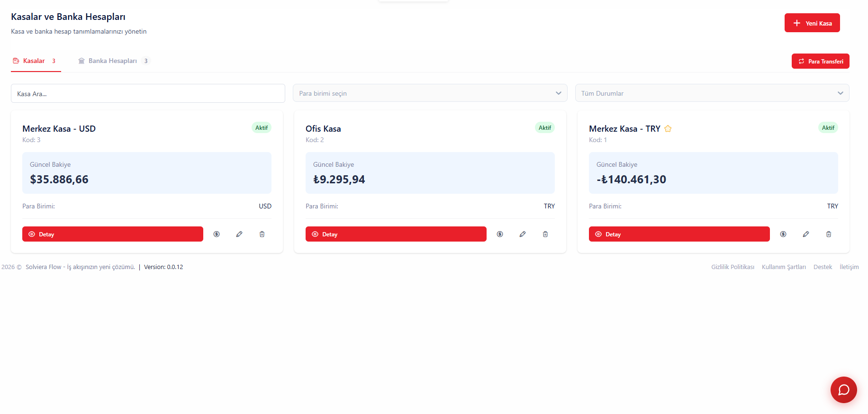Screen dimensions: 868x414
Task: Open the chat support bubble
Action: (x=843, y=389)
